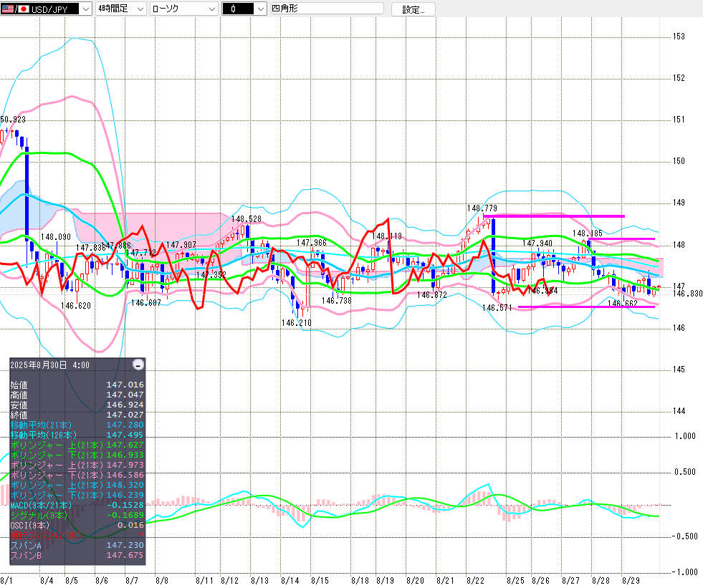
Task: Click the 148.779 high price label
Action: pos(482,208)
